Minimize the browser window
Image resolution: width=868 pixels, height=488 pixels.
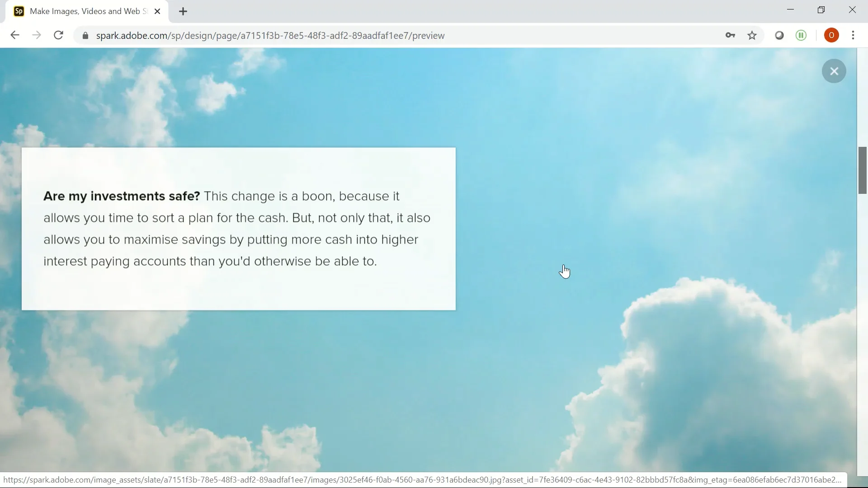(790, 10)
